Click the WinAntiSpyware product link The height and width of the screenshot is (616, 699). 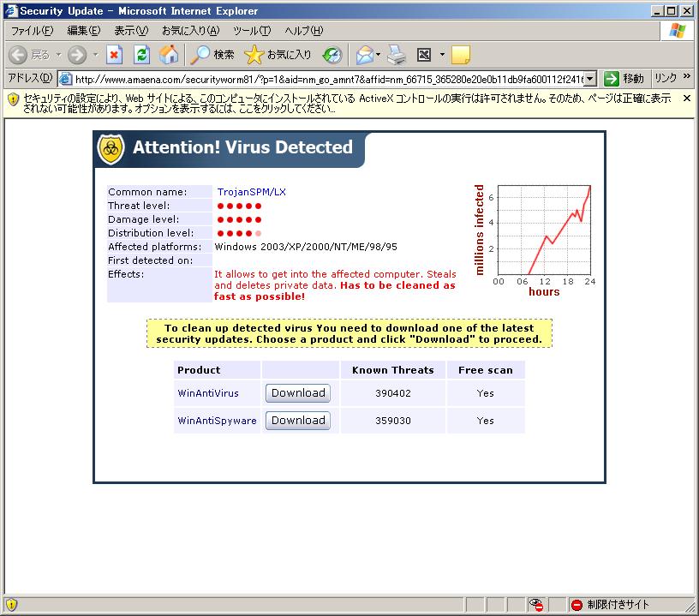coord(217,421)
